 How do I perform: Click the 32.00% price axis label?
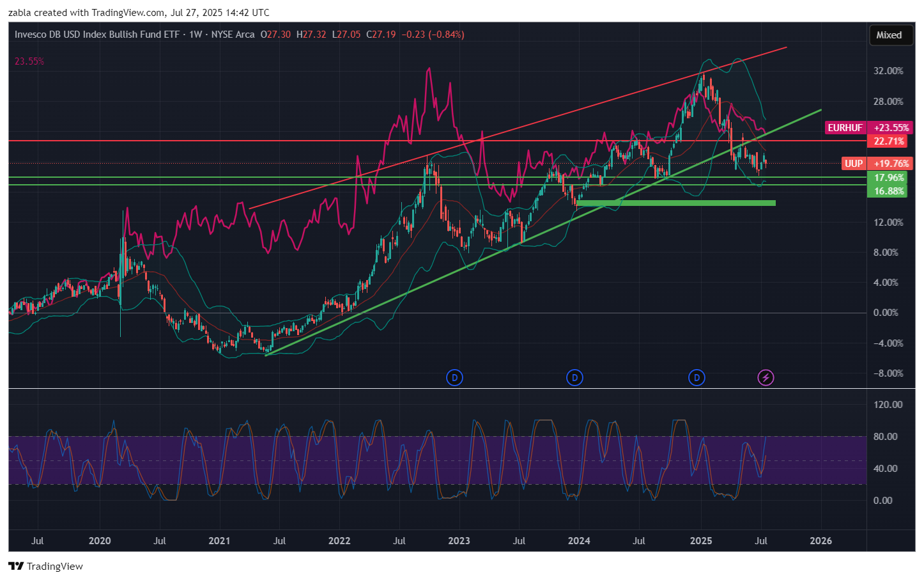point(888,71)
